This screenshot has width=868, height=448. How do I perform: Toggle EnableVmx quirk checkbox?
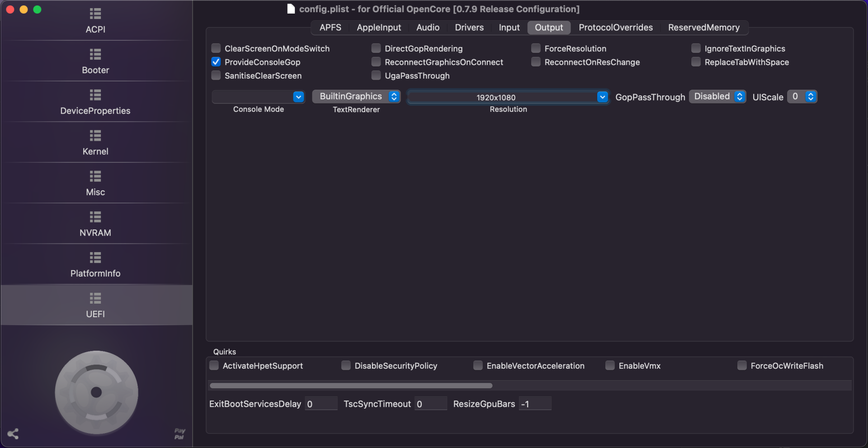click(x=610, y=366)
